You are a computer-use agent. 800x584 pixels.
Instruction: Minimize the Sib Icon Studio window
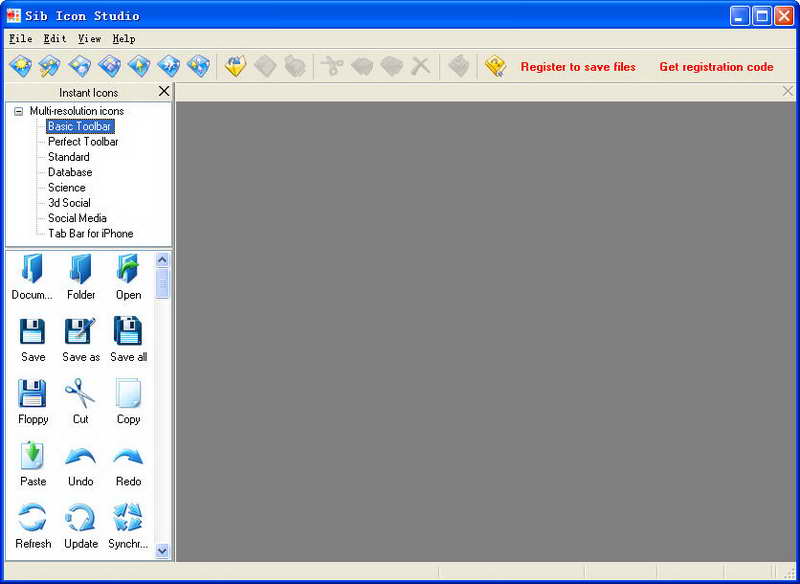(739, 16)
